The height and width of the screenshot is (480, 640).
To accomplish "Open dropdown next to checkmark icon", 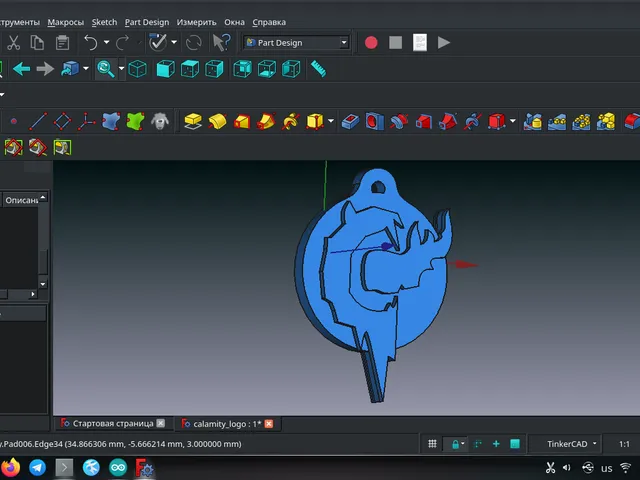I will [x=174, y=42].
